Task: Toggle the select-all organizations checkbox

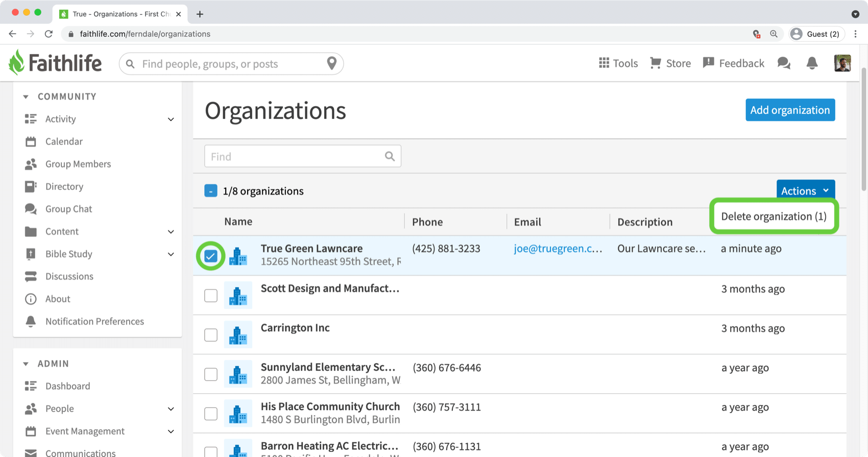Action: click(x=211, y=191)
